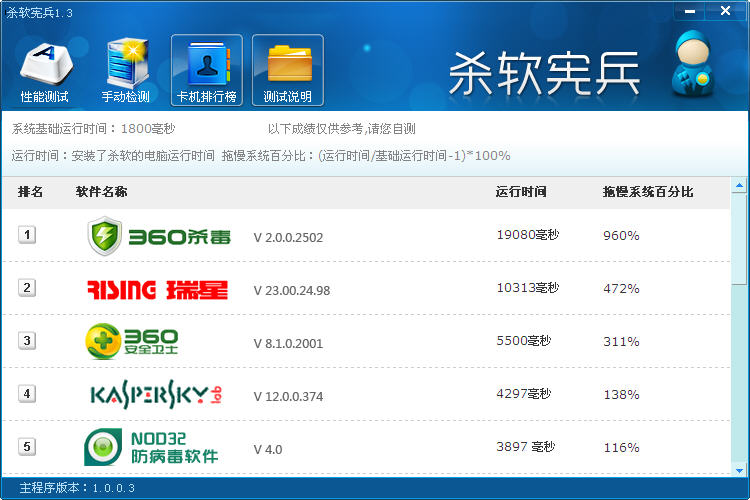This screenshot has width=750, height=500.
Task: Click the 运行时间 column header
Action: coord(521,192)
